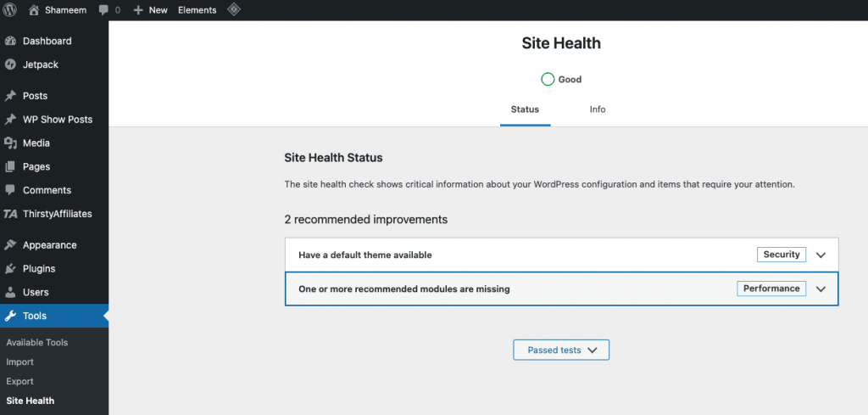This screenshot has height=415, width=868.
Task: Click the plus icon for New
Action: point(138,10)
